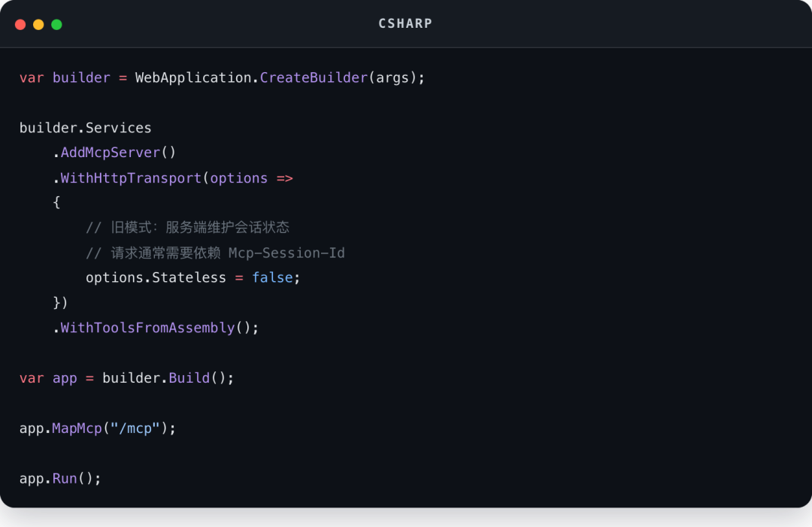The height and width of the screenshot is (527, 812).
Task: Click the builder.Services line
Action: 86,128
